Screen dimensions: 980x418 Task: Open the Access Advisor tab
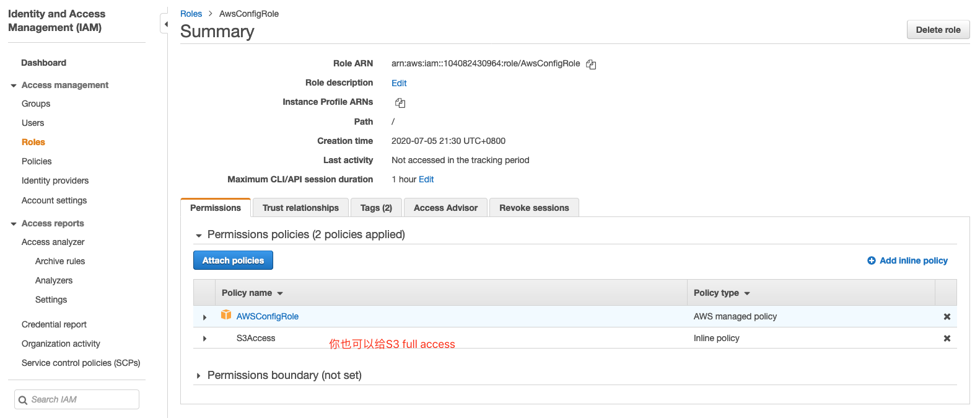[x=445, y=208]
